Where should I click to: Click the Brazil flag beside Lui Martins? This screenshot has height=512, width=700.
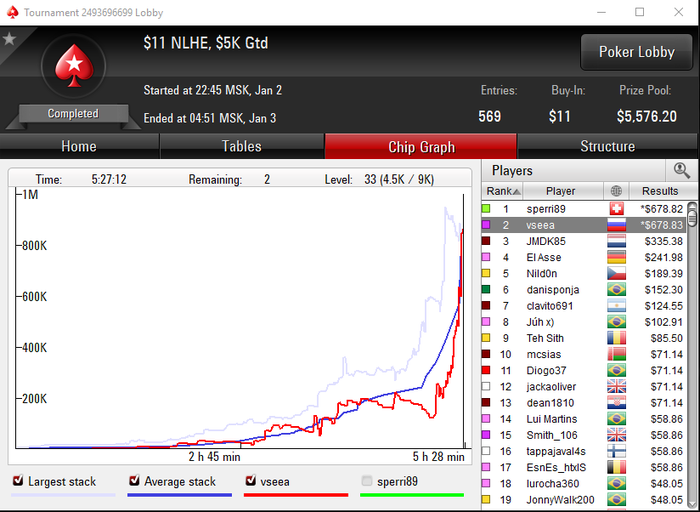tap(616, 419)
